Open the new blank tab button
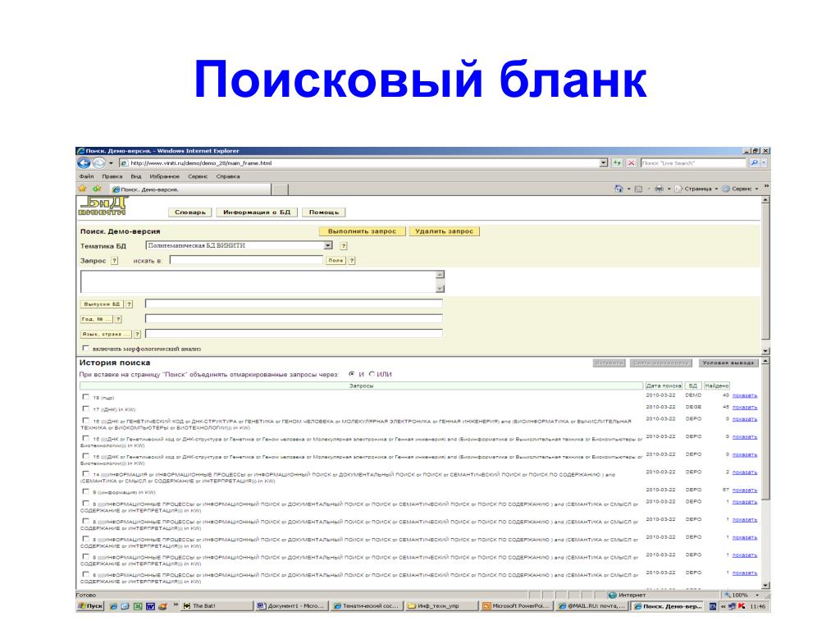This screenshot has height=630, width=840. (281, 189)
